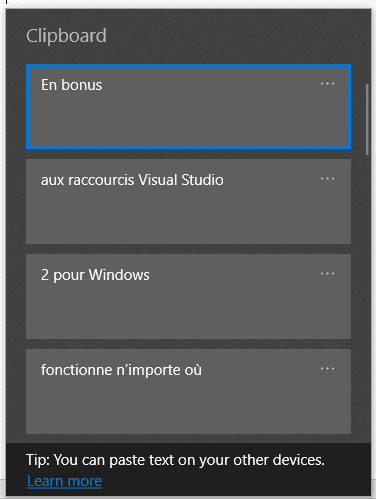Open the ellipsis menu on 'En bonus' entry
Image resolution: width=376 pixels, height=499 pixels.
(327, 84)
